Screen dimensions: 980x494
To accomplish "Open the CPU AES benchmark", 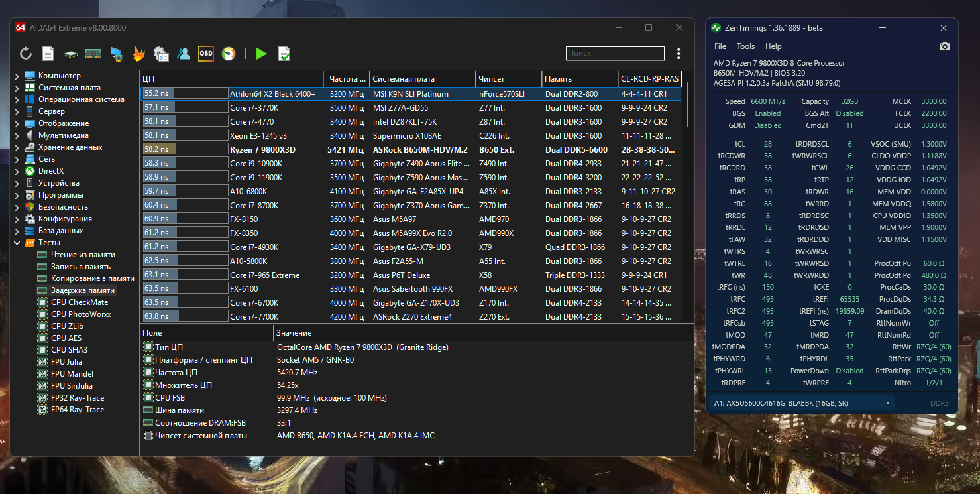I will tap(66, 338).
